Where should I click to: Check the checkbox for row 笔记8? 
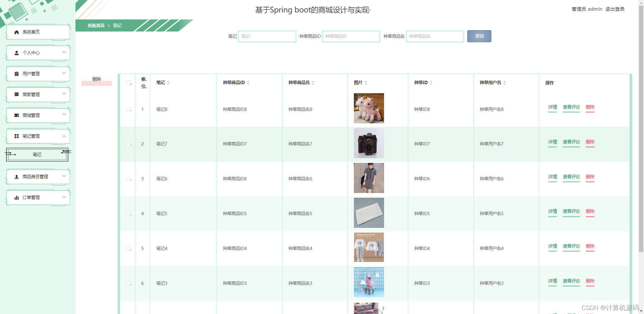(x=127, y=109)
